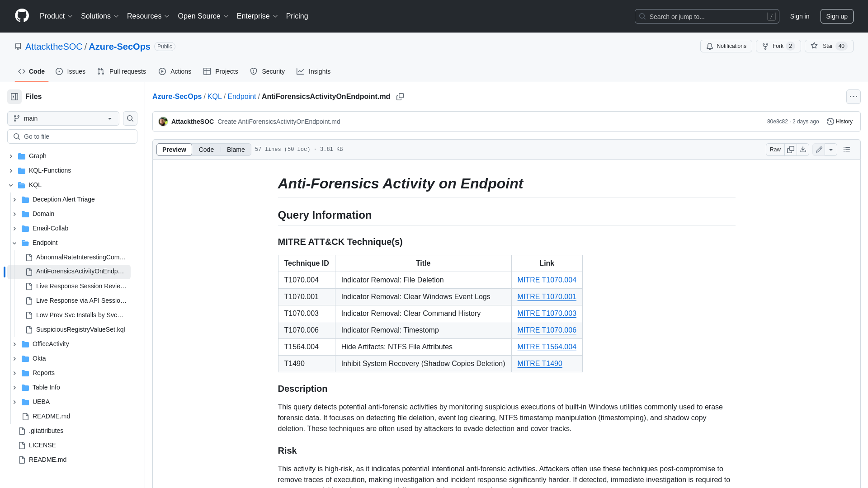This screenshot has width=868, height=488.
Task: Open the Actions tab
Action: pos(175,71)
